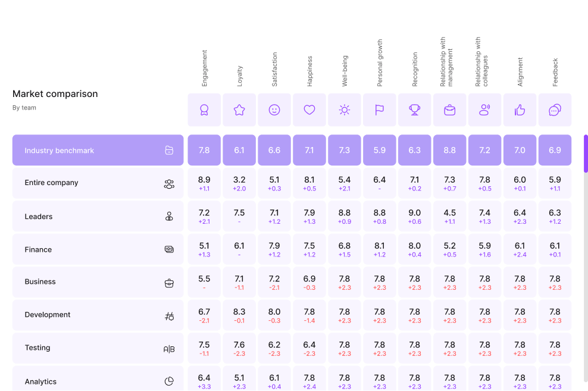Click the Feedback chat bubbles icon
The image size is (588, 391).
tap(555, 110)
